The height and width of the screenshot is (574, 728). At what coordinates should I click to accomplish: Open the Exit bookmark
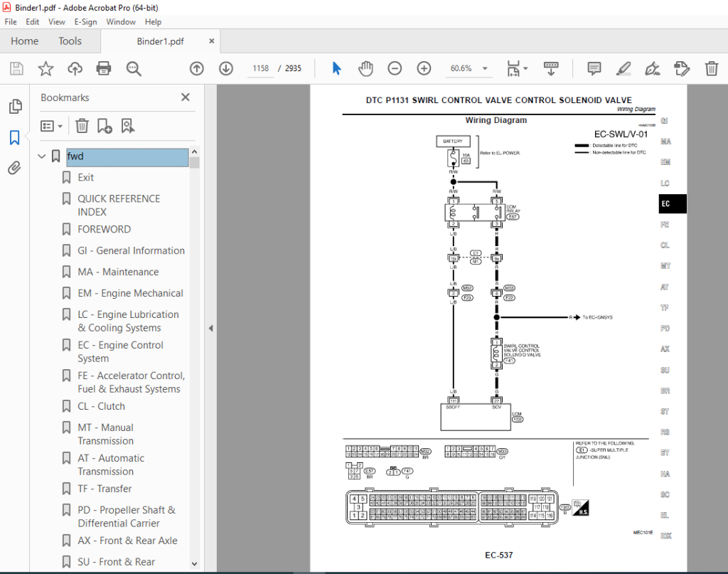point(85,177)
